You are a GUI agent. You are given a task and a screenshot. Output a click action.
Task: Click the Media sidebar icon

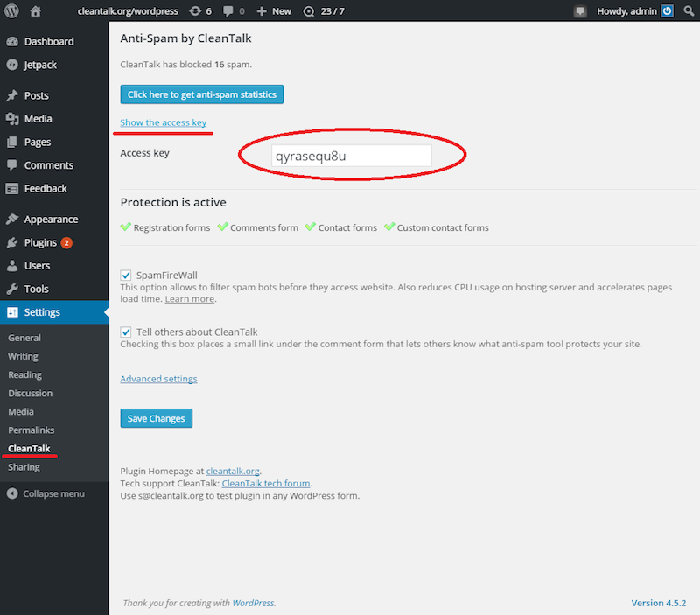point(12,119)
